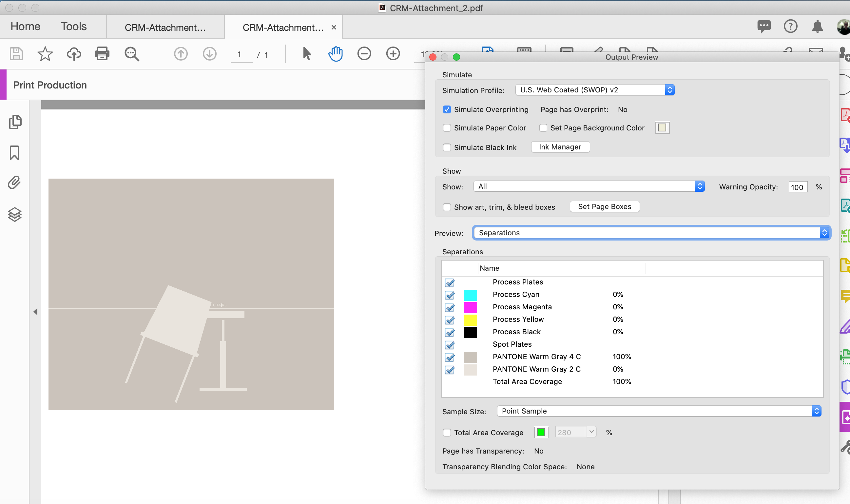Open the Show dropdown set to All
This screenshot has width=850, height=504.
click(x=589, y=186)
